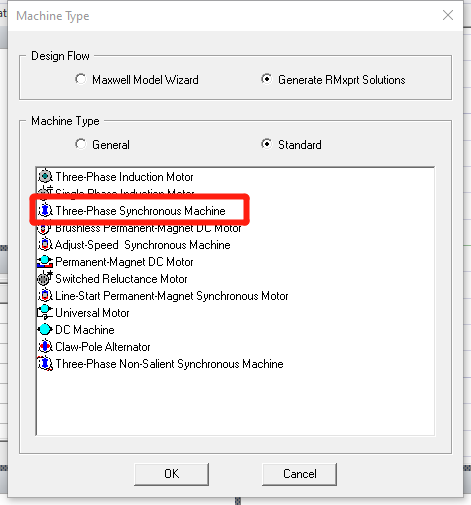The height and width of the screenshot is (505, 471).
Task: Dismiss dialog using the Cancel button
Action: tap(299, 474)
